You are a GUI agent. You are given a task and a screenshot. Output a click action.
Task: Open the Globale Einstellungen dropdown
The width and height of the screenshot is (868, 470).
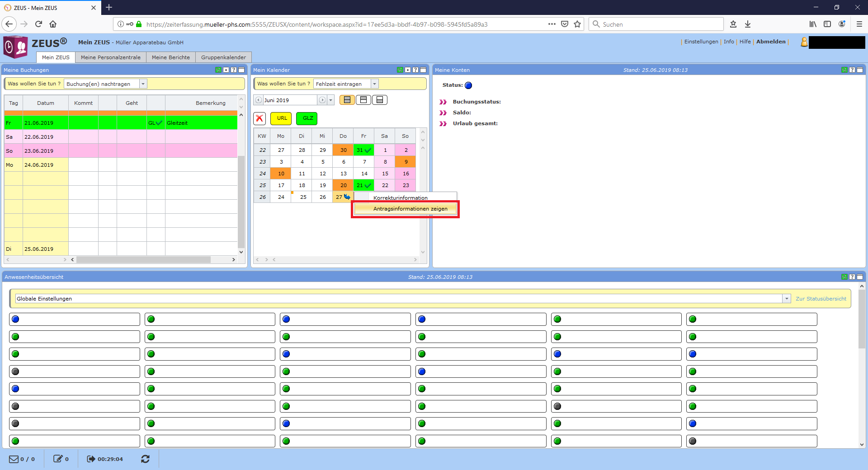(x=786, y=299)
